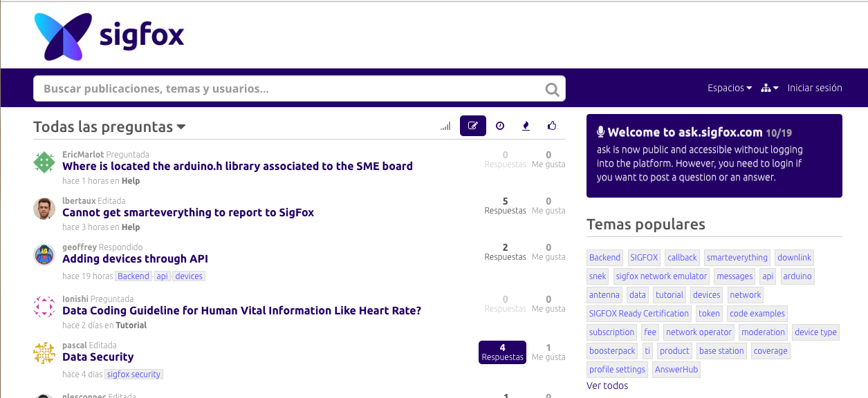Select 'api' tag under Adding devices question
This screenshot has height=398, width=868.
click(x=162, y=276)
